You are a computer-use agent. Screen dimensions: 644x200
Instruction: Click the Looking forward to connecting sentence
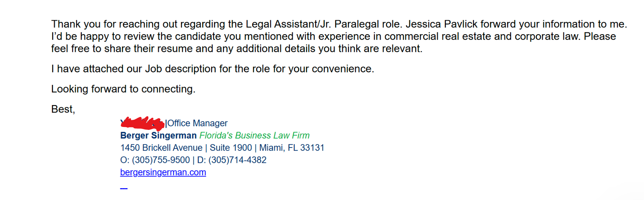(123, 89)
